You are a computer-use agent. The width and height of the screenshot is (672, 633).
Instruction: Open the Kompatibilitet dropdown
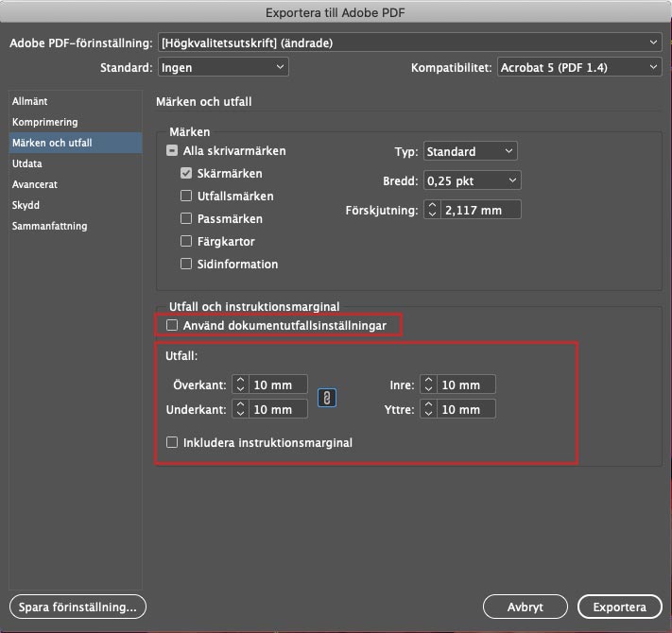[579, 67]
